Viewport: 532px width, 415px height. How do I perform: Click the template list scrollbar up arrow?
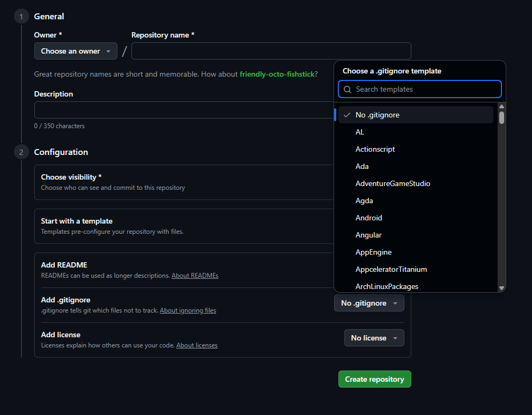[x=501, y=107]
